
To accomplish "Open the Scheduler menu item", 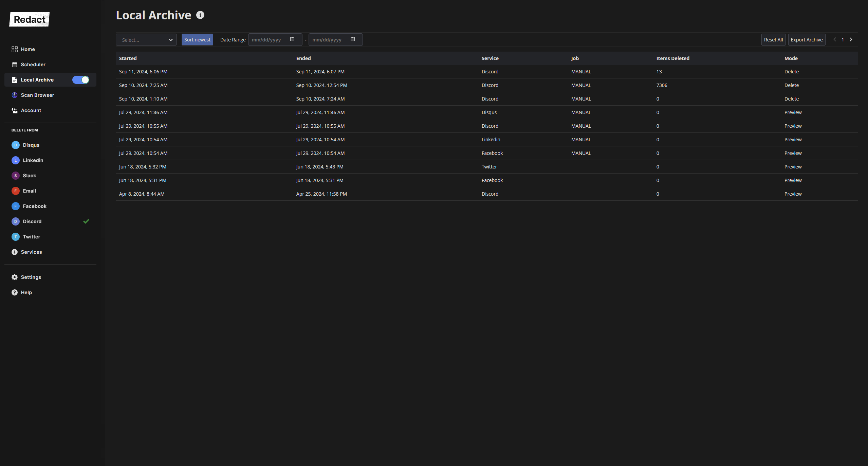I will point(33,65).
